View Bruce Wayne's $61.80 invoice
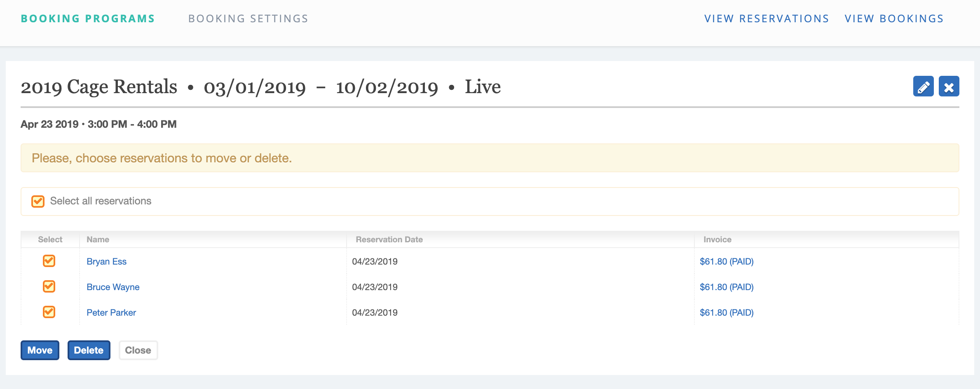Viewport: 980px width, 389px height. pyautogui.click(x=727, y=287)
